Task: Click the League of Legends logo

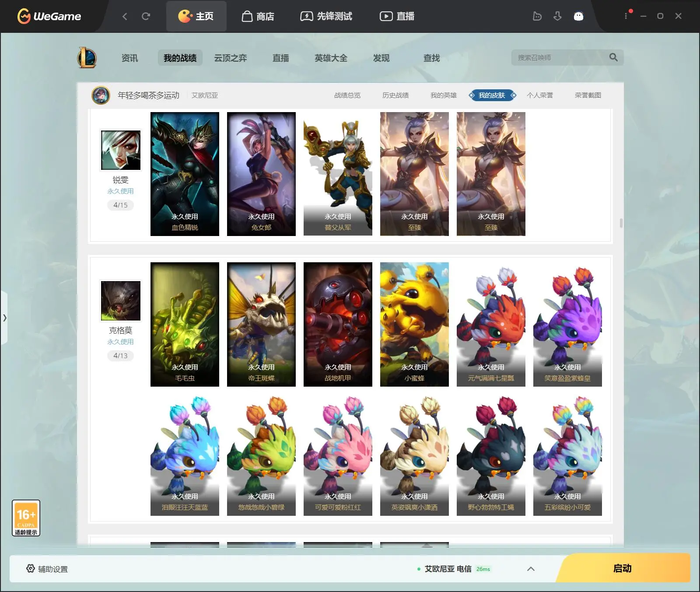Action: click(x=87, y=58)
